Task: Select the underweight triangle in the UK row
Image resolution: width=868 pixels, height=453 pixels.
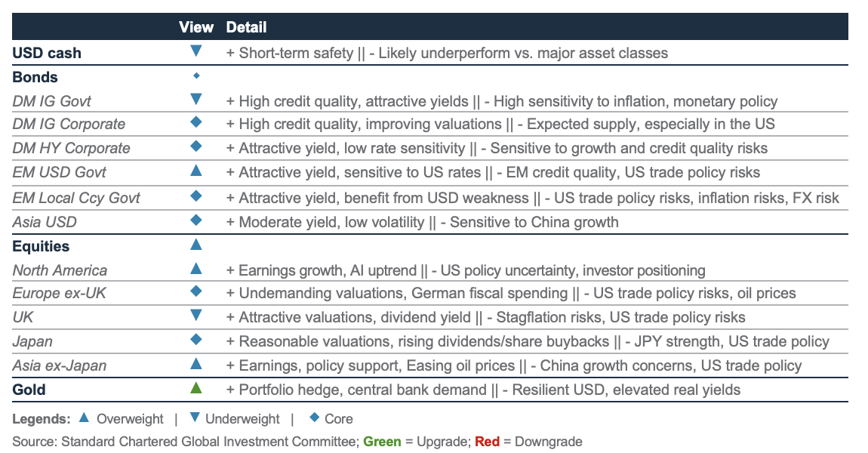Action: tap(196, 316)
